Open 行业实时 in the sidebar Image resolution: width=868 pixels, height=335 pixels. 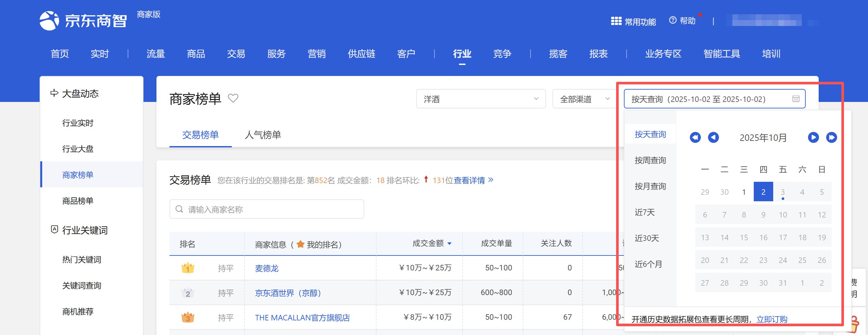coord(78,123)
